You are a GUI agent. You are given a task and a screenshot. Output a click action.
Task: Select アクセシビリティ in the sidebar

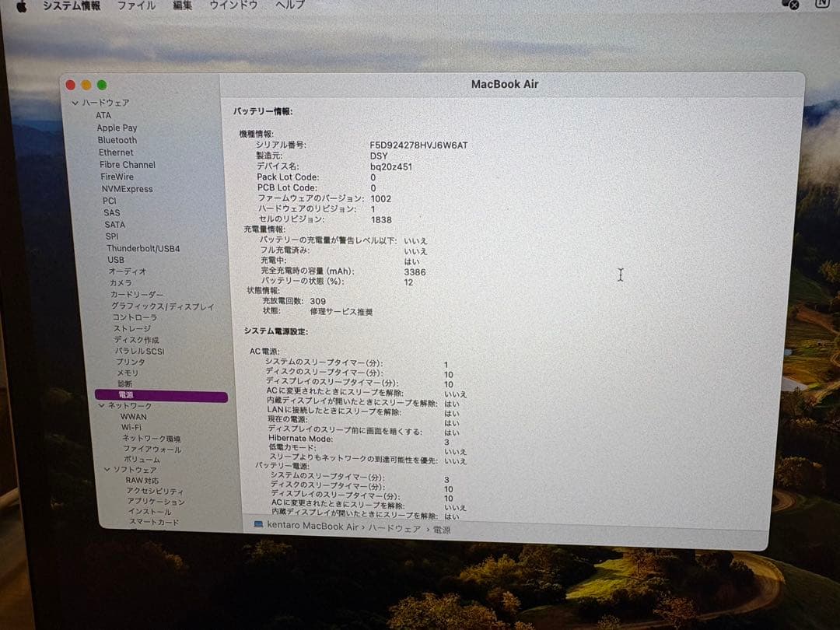[155, 491]
